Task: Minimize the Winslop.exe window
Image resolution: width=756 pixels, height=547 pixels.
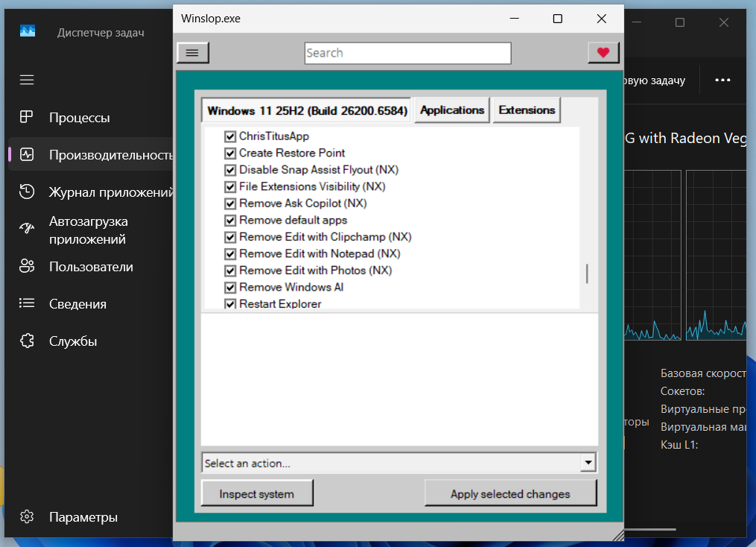Action: (515, 19)
